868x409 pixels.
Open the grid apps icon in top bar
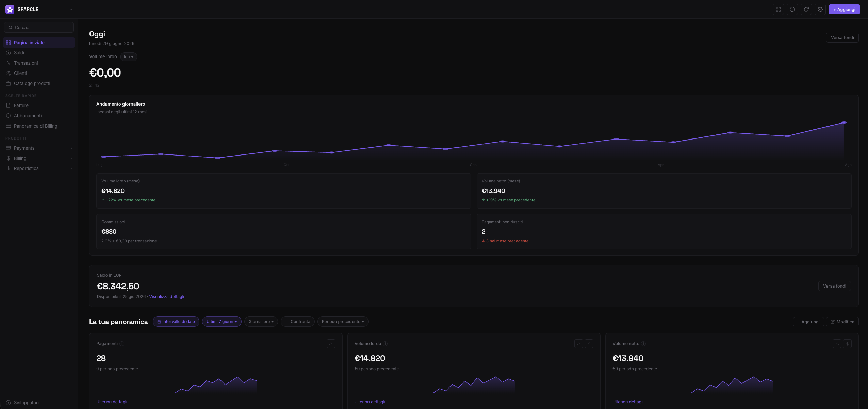coord(778,10)
